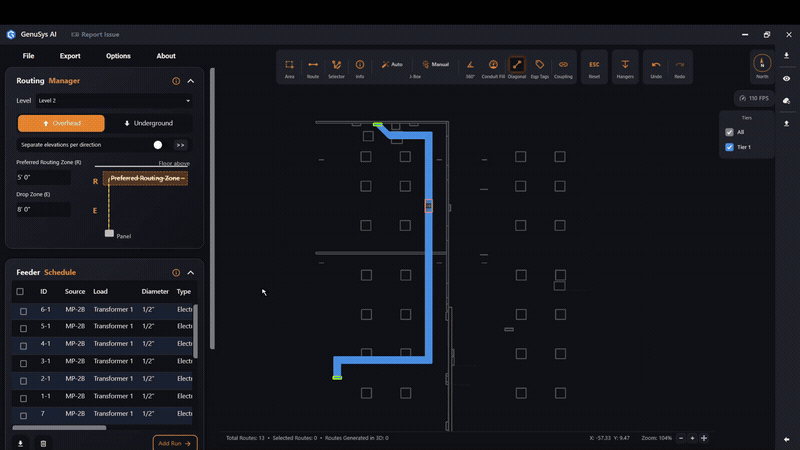Image resolution: width=800 pixels, height=450 pixels.
Task: Check the feeder 3-1 row checkbox
Action: click(x=23, y=363)
